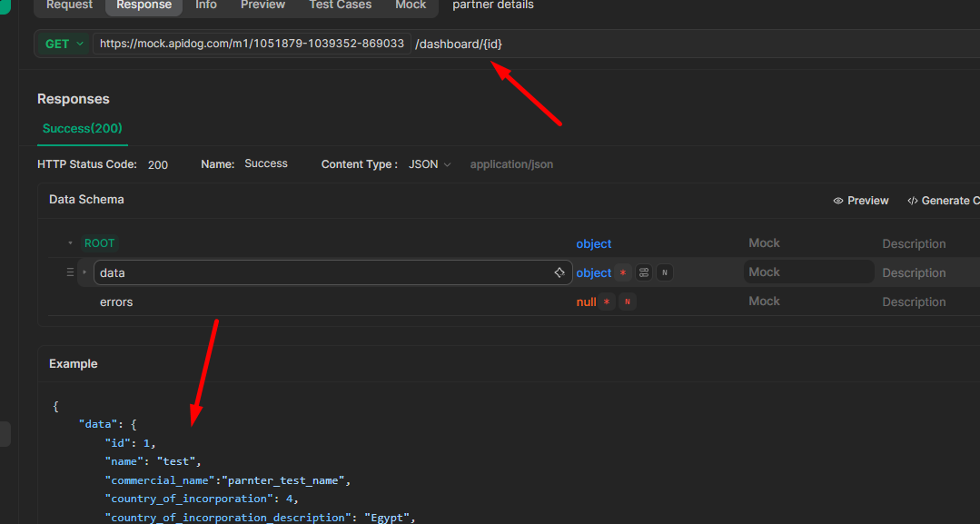Click the application/json content type text
The image size is (980, 524).
click(x=511, y=164)
